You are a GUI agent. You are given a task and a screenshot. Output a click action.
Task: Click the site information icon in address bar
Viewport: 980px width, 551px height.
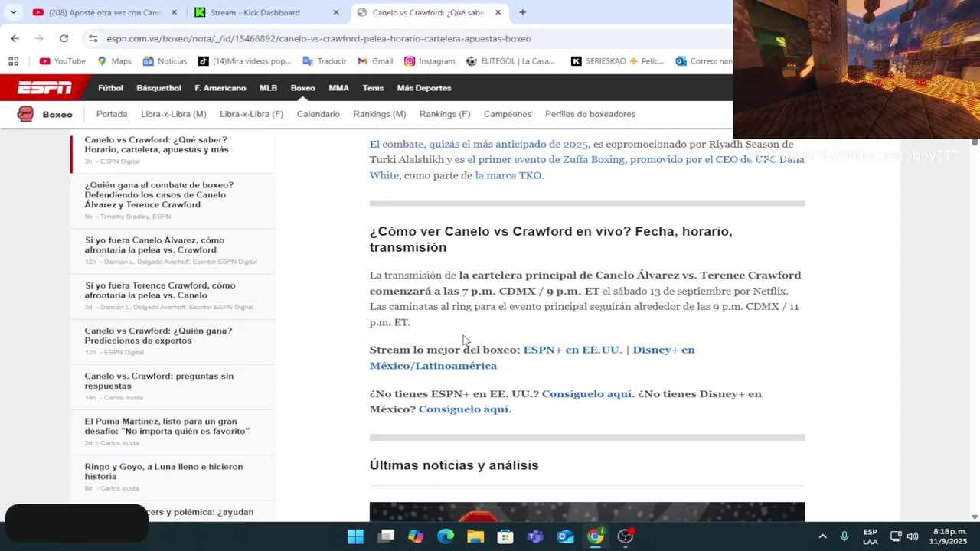point(93,38)
